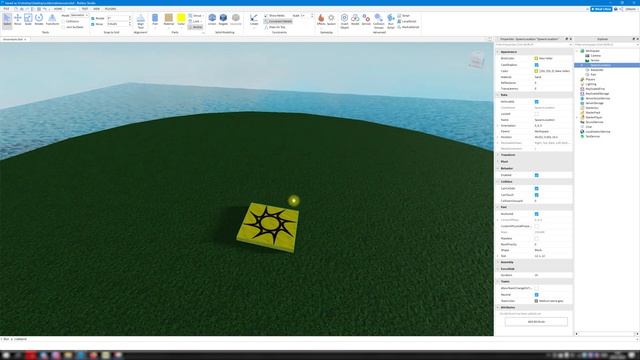Expand the Transform properties section
The image size is (640, 360).
coord(498,155)
